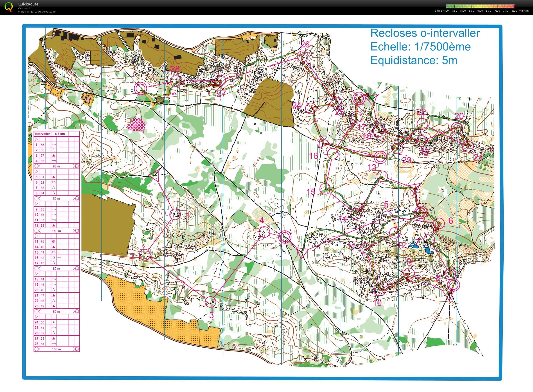Click control code '36' in row 10
The width and height of the screenshot is (533, 392).
point(42,215)
